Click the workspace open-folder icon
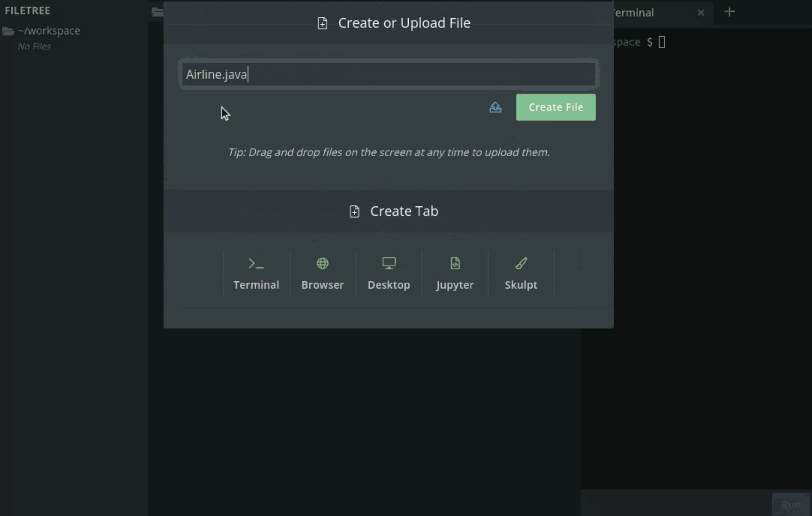 pos(8,31)
